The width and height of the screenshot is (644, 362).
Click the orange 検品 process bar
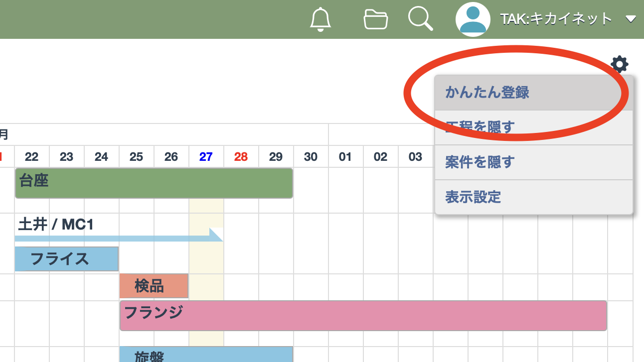click(154, 286)
